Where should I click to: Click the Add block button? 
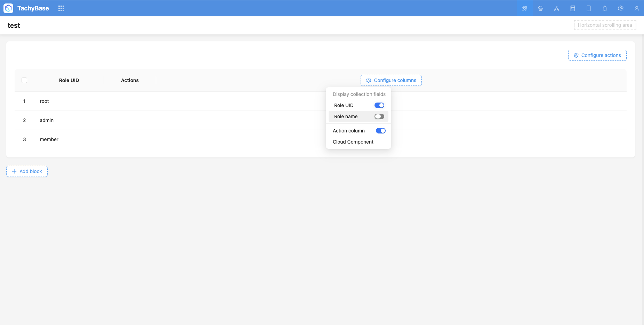27,171
